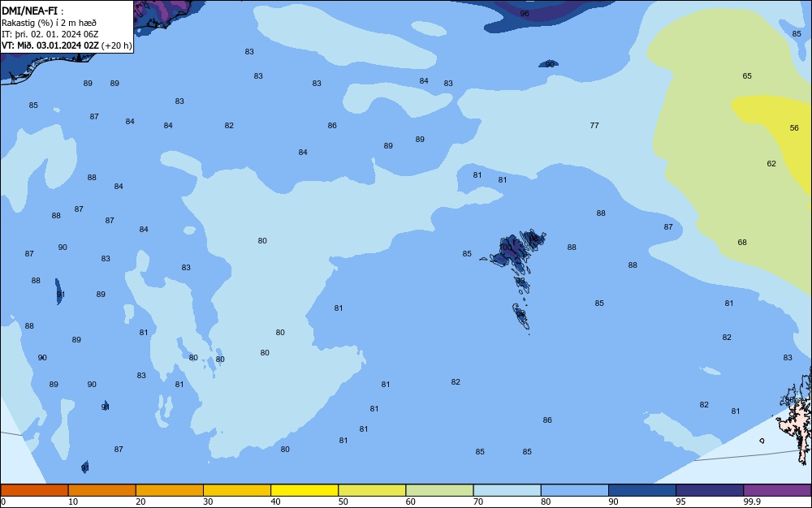Click the above-99.9 violet legend swatch
This screenshot has width=812, height=508.
(x=777, y=490)
